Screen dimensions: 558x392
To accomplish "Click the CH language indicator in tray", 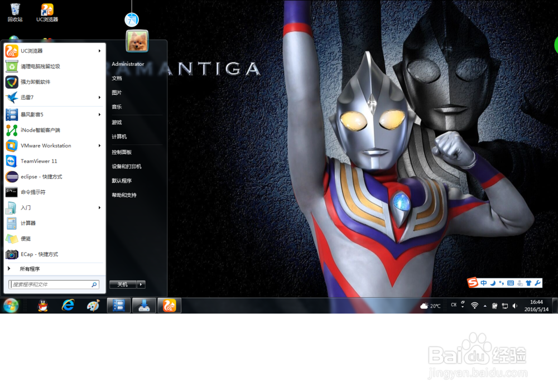I will pyautogui.click(x=454, y=305).
